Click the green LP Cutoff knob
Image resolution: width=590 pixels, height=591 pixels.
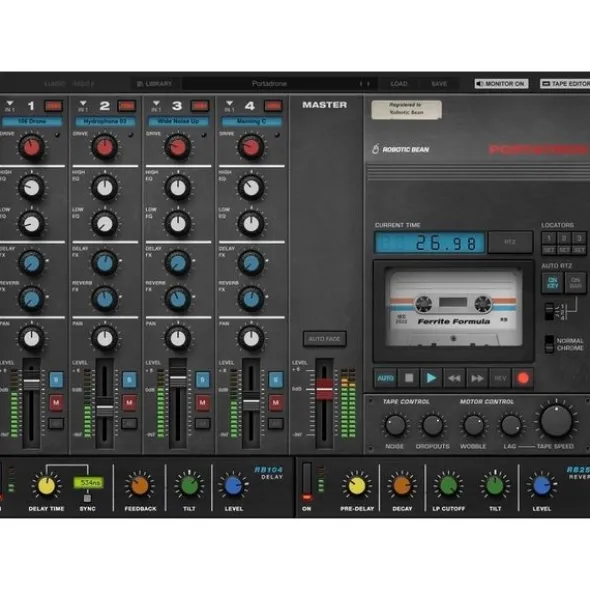click(448, 486)
